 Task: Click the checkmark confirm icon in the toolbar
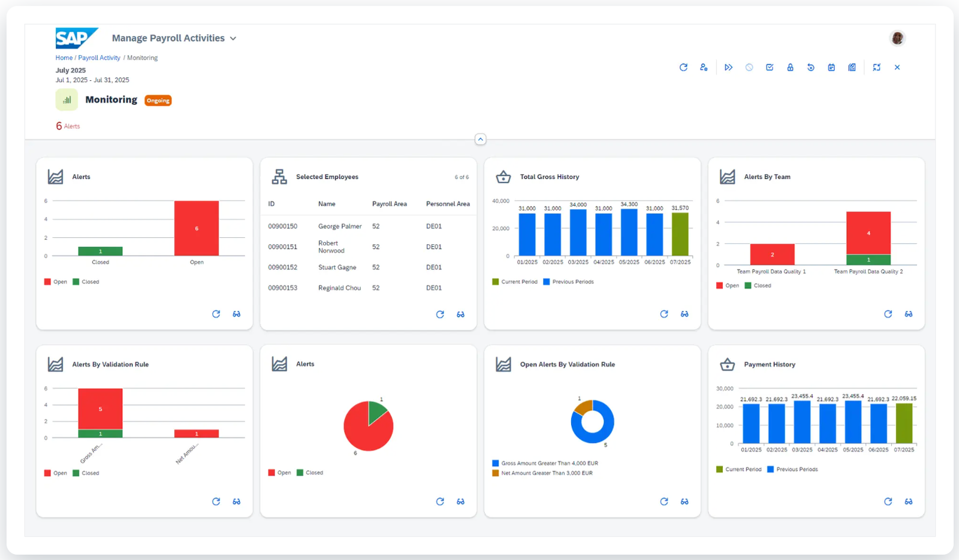[770, 68]
